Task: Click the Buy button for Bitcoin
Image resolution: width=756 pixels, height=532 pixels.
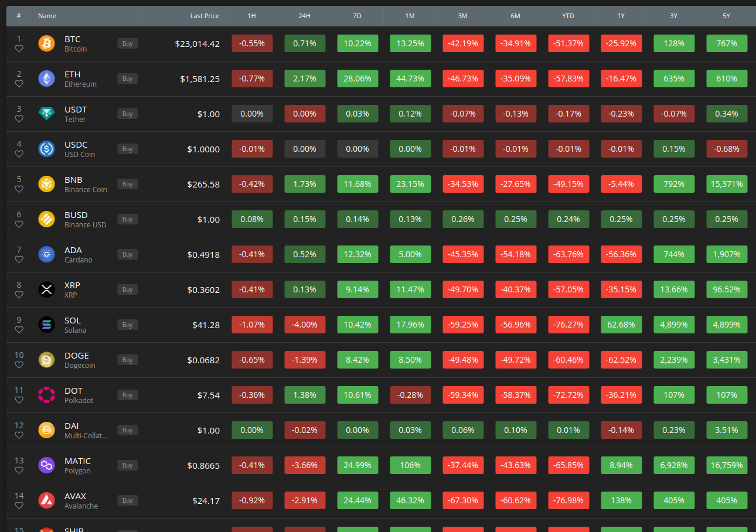Action: click(128, 43)
